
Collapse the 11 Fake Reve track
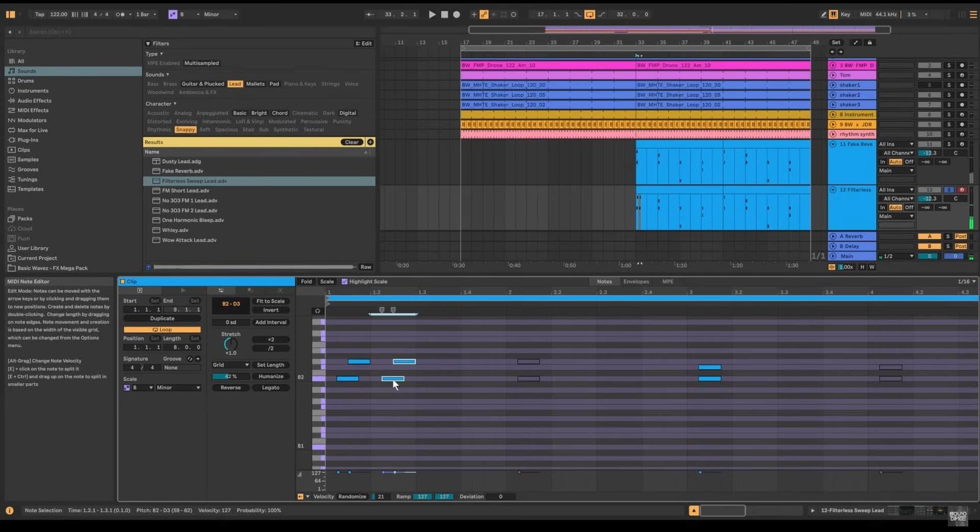[833, 144]
